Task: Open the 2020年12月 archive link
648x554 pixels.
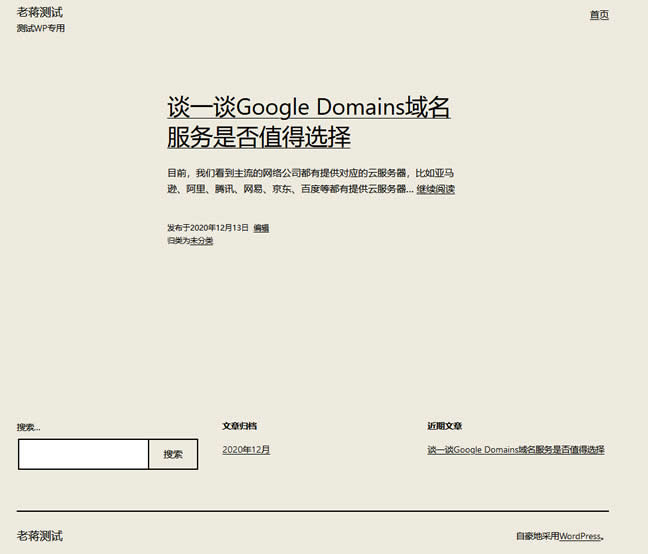Action: [x=246, y=449]
